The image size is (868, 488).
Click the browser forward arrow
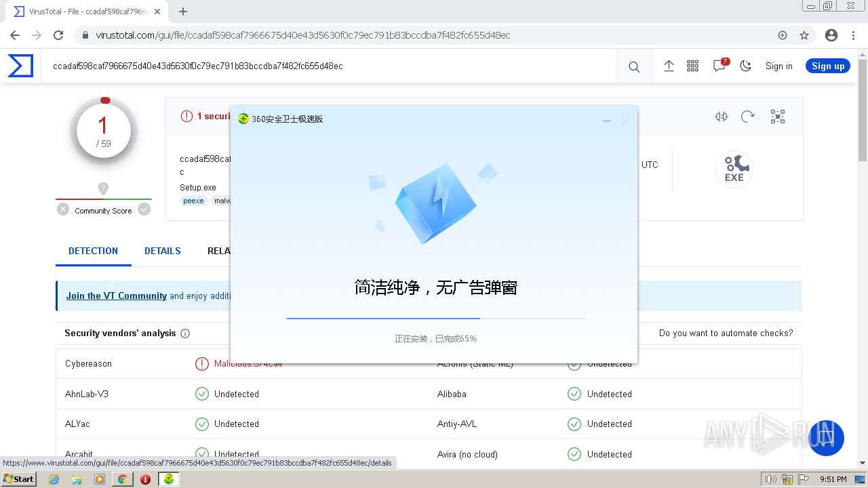point(37,35)
